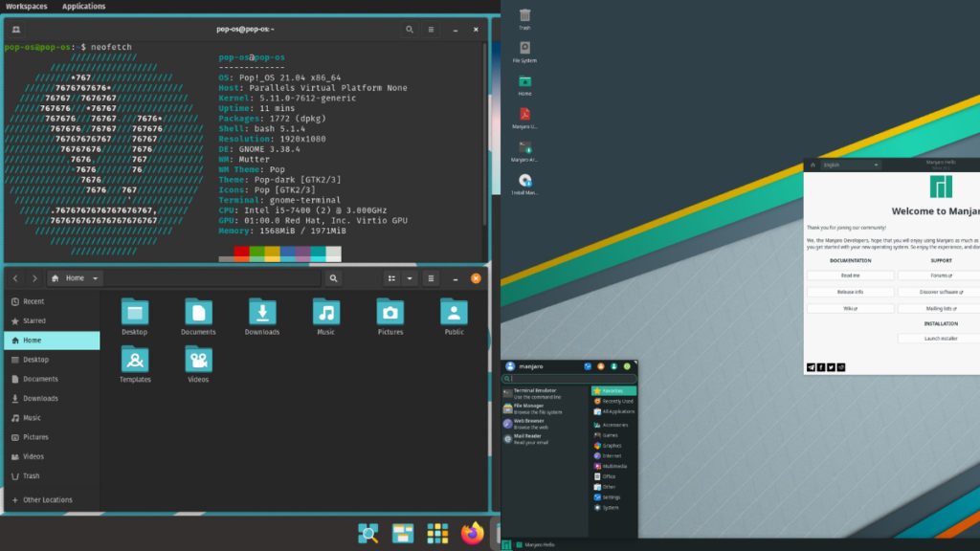Select the Graphics category in Manjaro menu

[x=613, y=445]
